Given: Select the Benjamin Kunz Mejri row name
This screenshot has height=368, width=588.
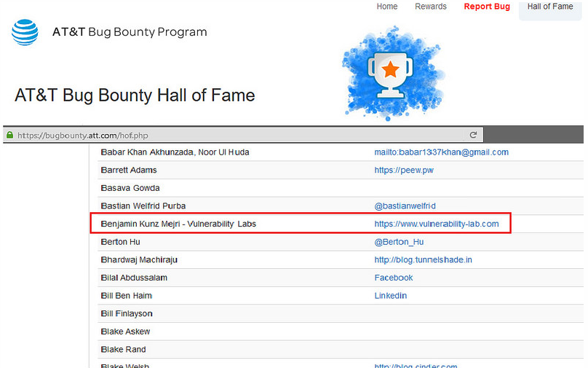Looking at the screenshot, I should (178, 224).
